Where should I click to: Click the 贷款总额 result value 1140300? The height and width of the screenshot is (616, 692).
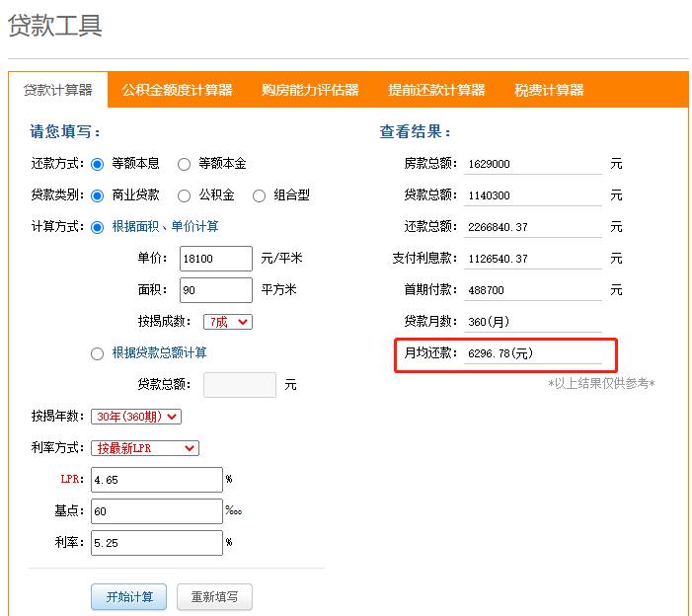(x=533, y=195)
